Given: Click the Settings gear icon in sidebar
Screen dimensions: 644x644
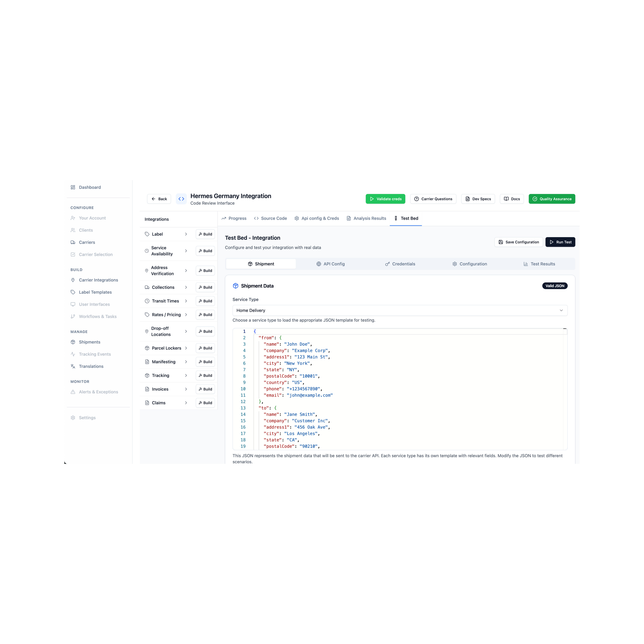Looking at the screenshot, I should coord(73,418).
